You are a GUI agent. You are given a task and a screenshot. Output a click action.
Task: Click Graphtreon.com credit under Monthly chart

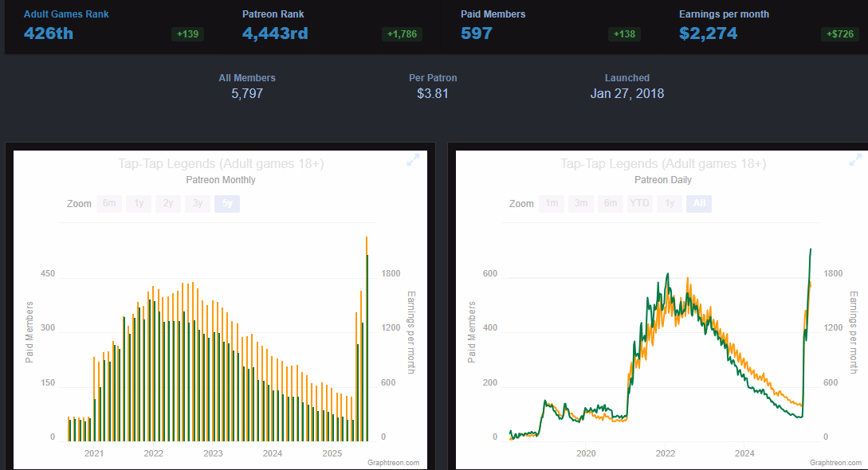(x=393, y=462)
